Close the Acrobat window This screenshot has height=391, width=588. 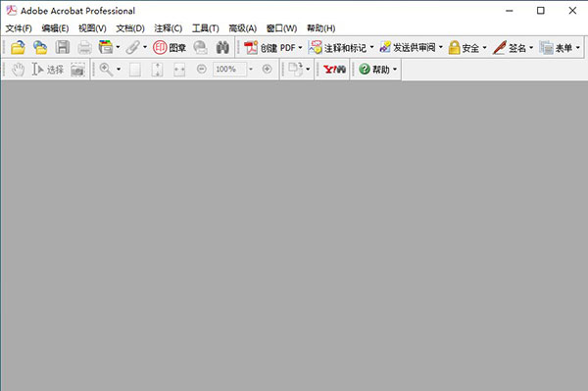point(572,11)
